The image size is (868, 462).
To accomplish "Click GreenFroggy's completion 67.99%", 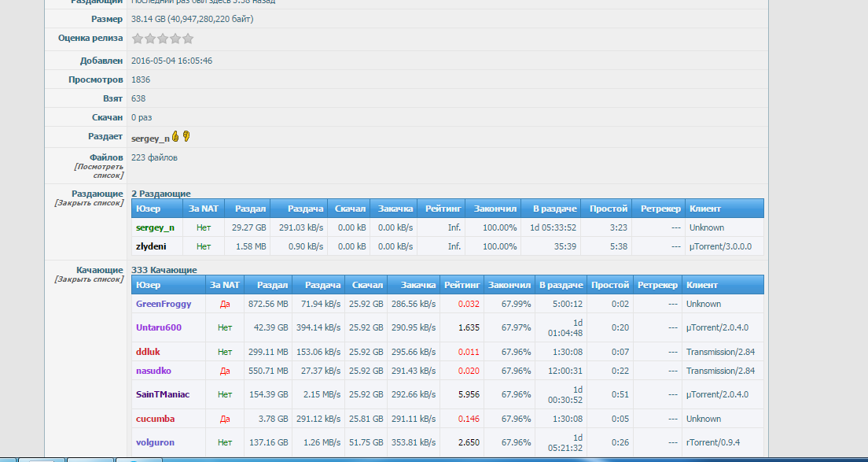I will 516,304.
